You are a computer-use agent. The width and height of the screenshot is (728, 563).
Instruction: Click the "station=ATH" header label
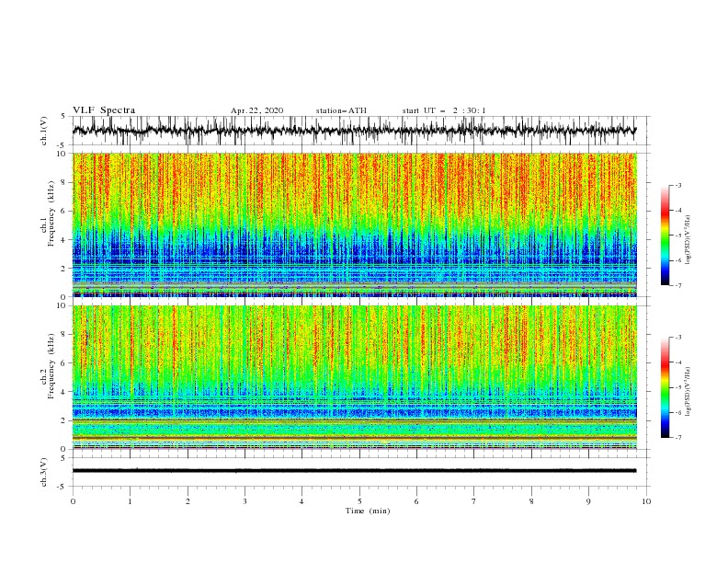point(341,110)
